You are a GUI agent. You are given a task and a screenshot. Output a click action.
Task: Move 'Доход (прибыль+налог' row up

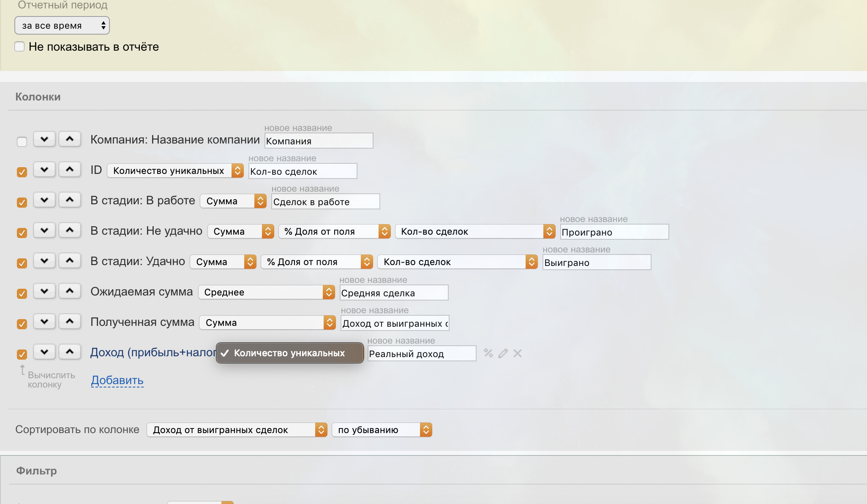click(70, 352)
